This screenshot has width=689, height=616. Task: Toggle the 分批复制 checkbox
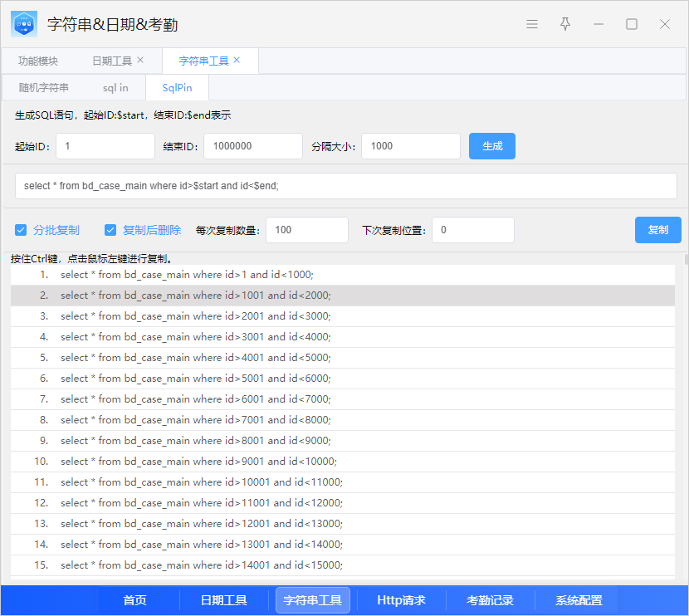(x=21, y=230)
